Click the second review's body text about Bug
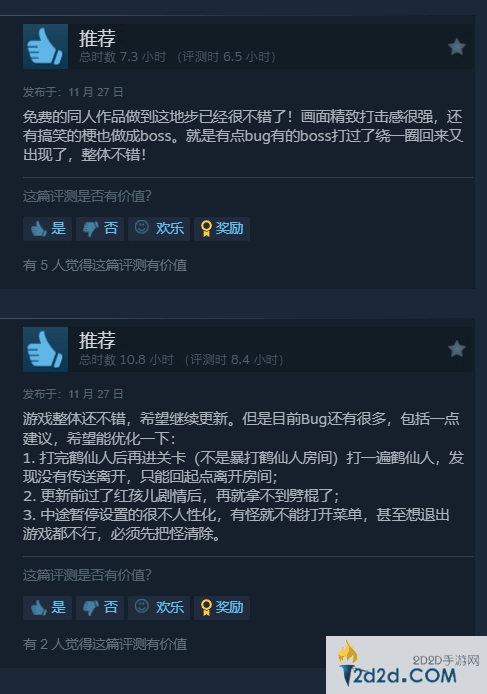Viewport: 487px width, 694px height. pos(243,476)
